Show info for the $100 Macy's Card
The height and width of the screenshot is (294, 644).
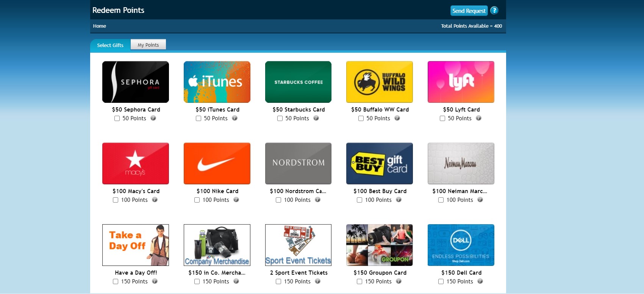(x=155, y=200)
